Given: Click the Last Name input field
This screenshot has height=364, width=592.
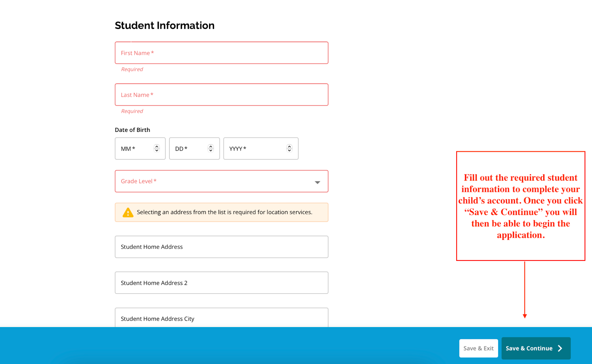Looking at the screenshot, I should tap(221, 95).
